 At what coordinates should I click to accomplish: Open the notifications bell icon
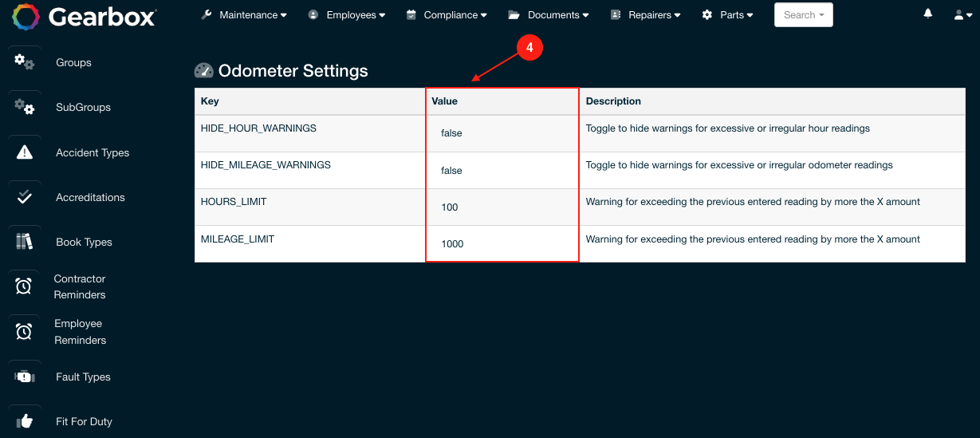pos(928,14)
